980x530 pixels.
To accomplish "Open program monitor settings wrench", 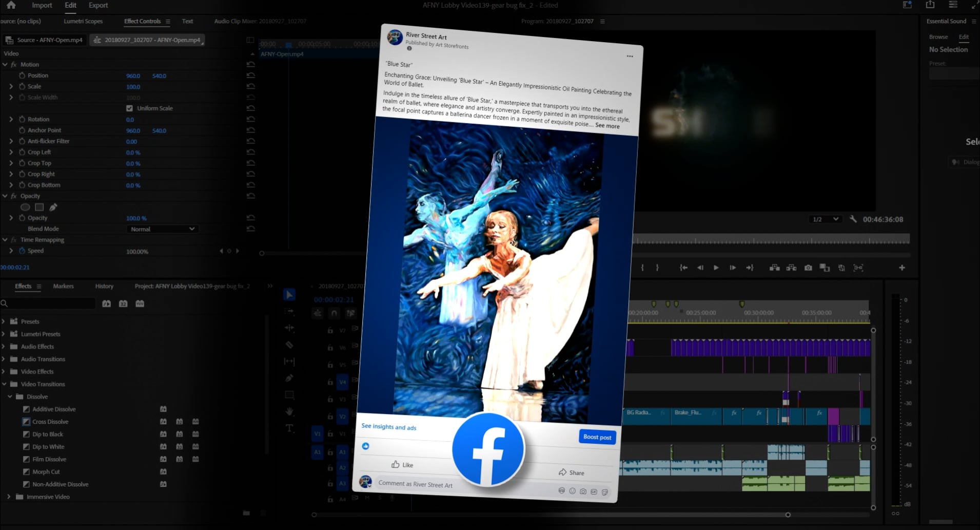I will pyautogui.click(x=853, y=219).
